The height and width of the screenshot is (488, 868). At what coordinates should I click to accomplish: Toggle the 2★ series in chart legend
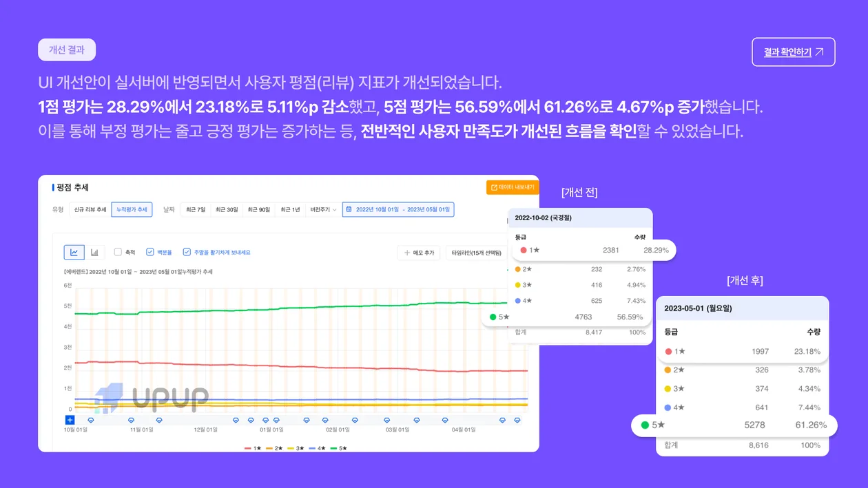coord(274,448)
